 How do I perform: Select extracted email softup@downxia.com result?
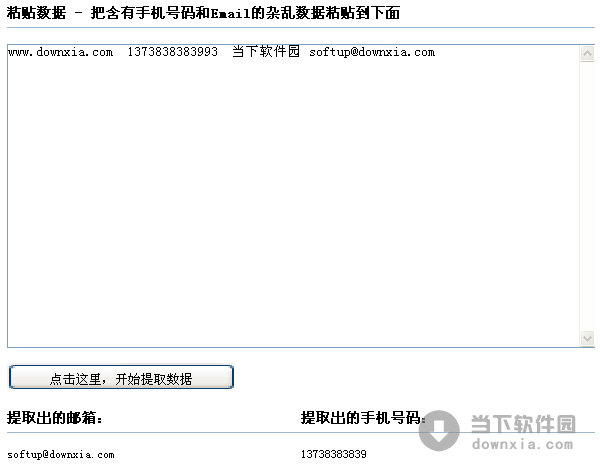[61, 454]
